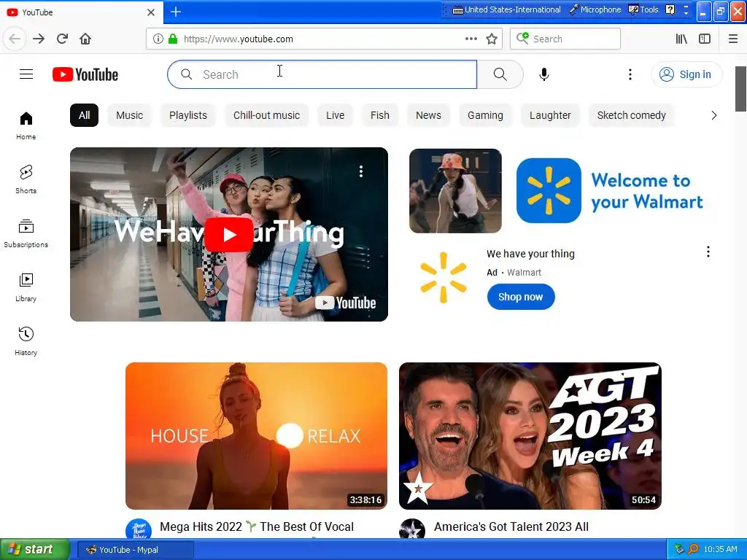Screen dimensions: 747x560
Task: Open page actions three-dot menu in address bar
Action: click(x=471, y=39)
